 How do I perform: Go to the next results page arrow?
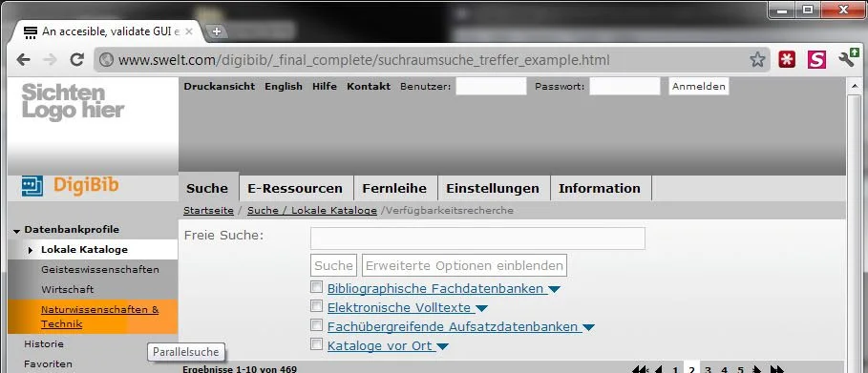[756, 370]
